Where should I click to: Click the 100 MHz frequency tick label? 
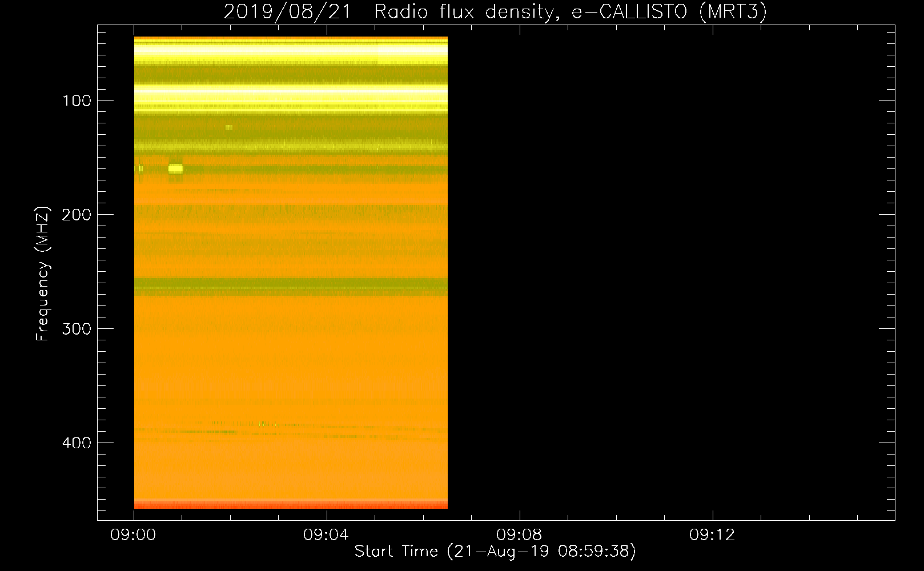[78, 101]
